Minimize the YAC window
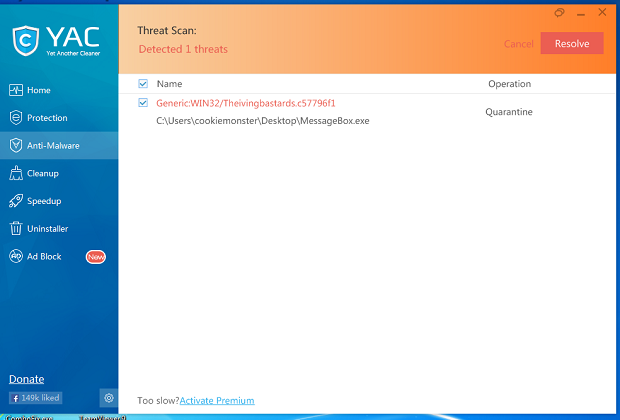Image resolution: width=620 pixels, height=420 pixels. click(x=580, y=14)
